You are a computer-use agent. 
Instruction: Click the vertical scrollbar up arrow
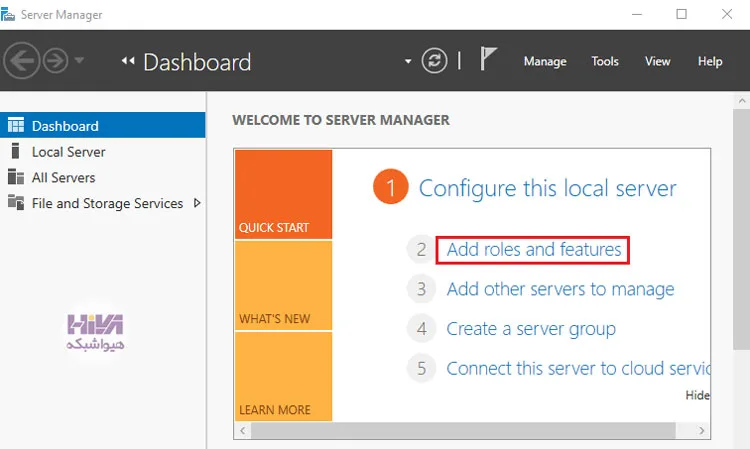tap(742, 101)
